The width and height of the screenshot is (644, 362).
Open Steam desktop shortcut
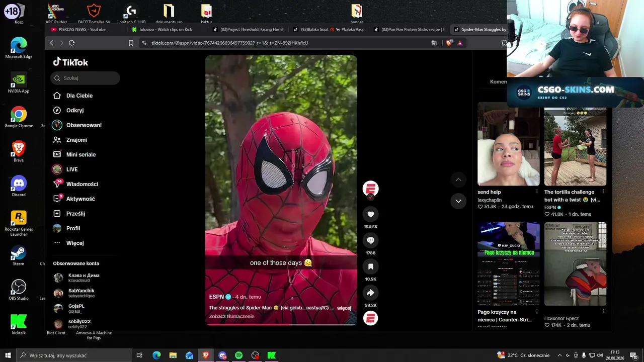19,254
